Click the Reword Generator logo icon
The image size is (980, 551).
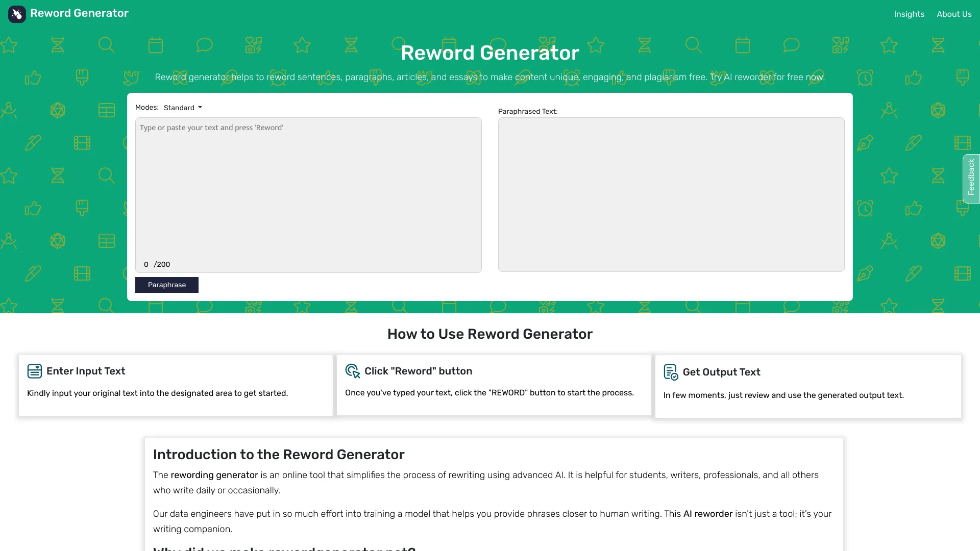pos(17,14)
